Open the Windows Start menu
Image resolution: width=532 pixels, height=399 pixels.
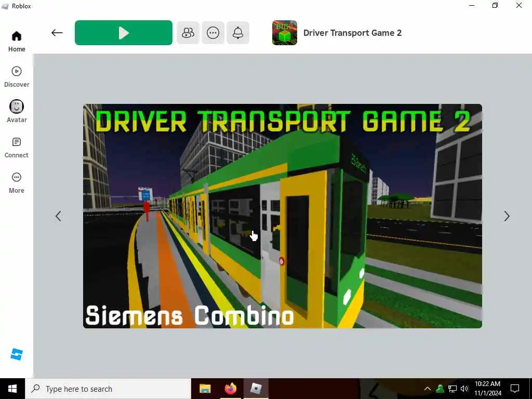(12, 389)
